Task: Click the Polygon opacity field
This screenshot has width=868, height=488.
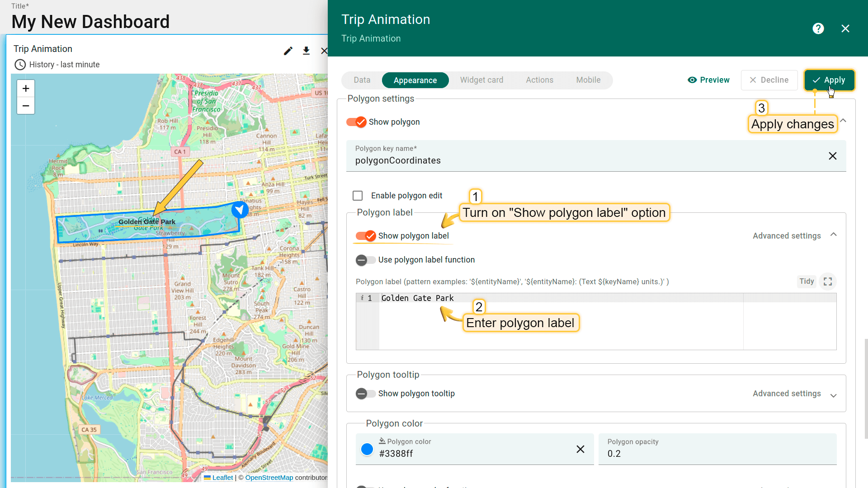Action: coord(717,449)
